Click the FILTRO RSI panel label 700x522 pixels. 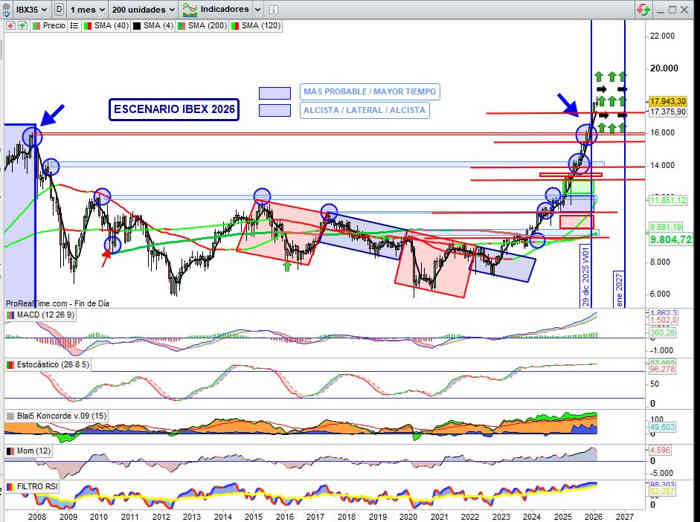pos(36,487)
